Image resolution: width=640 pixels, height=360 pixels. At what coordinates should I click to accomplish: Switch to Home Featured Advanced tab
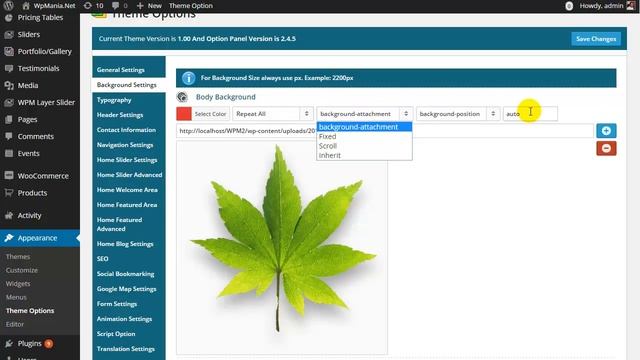coord(129,224)
